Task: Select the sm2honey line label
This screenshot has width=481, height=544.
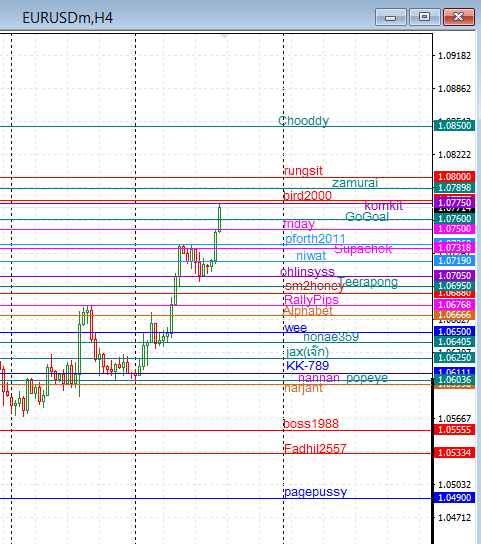Action: 314,286
